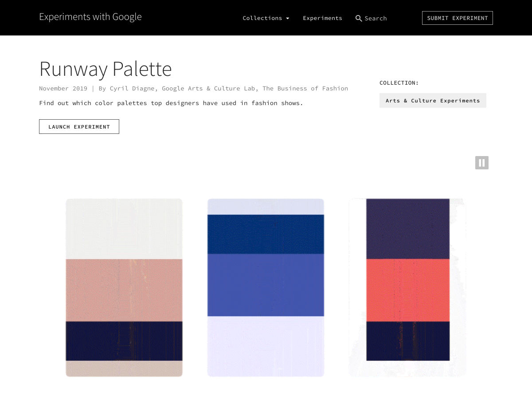Choose the navy bottom band in right palette

tap(408, 341)
